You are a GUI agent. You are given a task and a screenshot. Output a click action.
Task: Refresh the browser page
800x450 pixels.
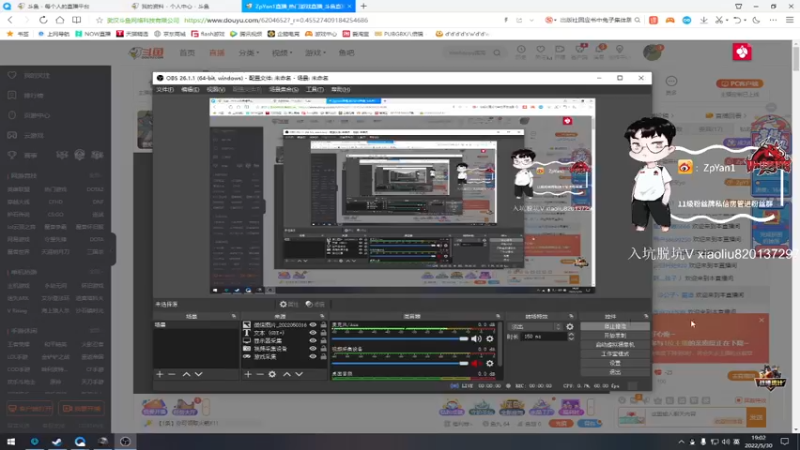[43, 20]
